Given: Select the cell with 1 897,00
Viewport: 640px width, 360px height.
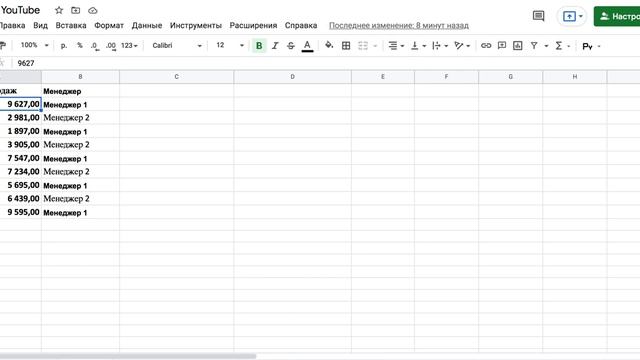Looking at the screenshot, I should (x=20, y=131).
